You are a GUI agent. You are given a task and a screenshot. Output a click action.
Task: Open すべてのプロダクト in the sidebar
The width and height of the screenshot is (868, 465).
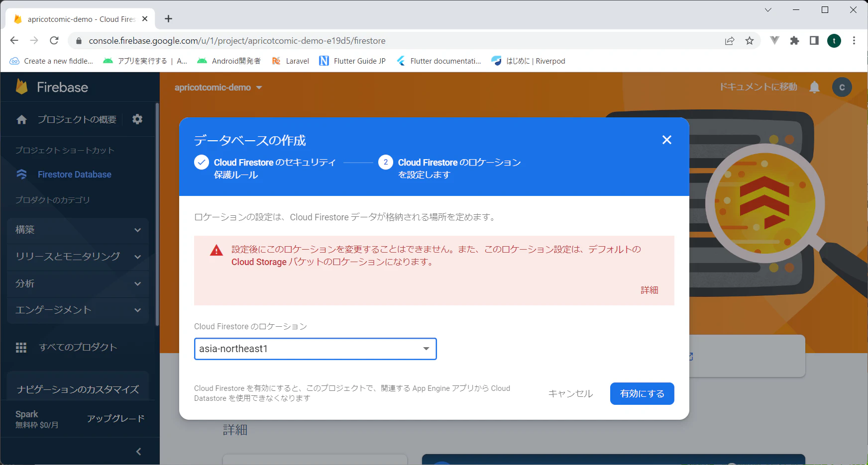coord(78,347)
